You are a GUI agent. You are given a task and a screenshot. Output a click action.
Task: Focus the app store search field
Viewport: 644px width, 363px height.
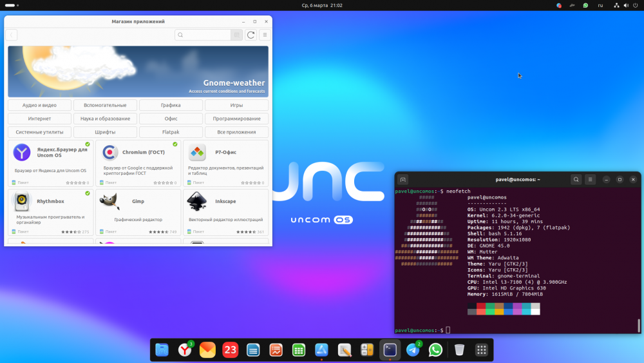click(203, 35)
